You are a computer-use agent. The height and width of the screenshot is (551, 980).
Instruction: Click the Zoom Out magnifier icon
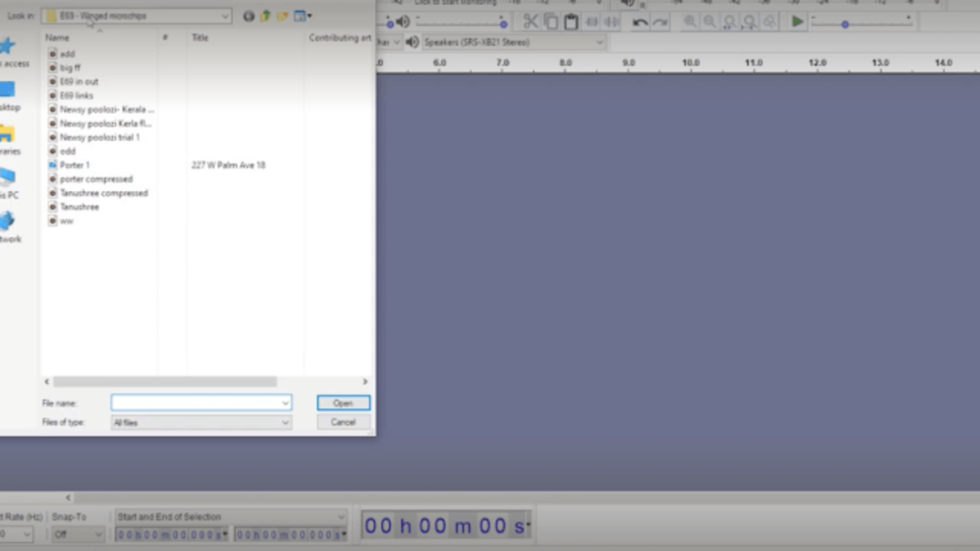(x=710, y=22)
